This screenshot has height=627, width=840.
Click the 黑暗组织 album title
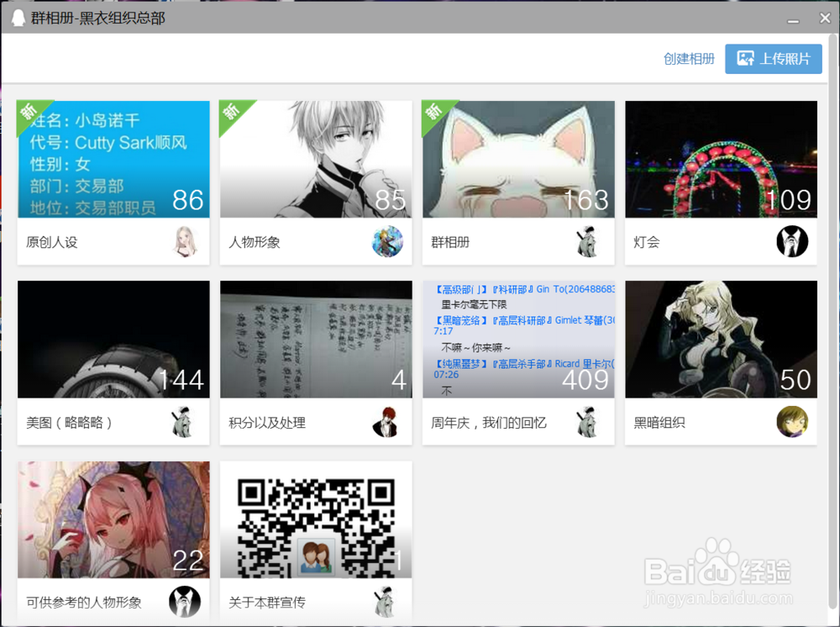pyautogui.click(x=659, y=422)
